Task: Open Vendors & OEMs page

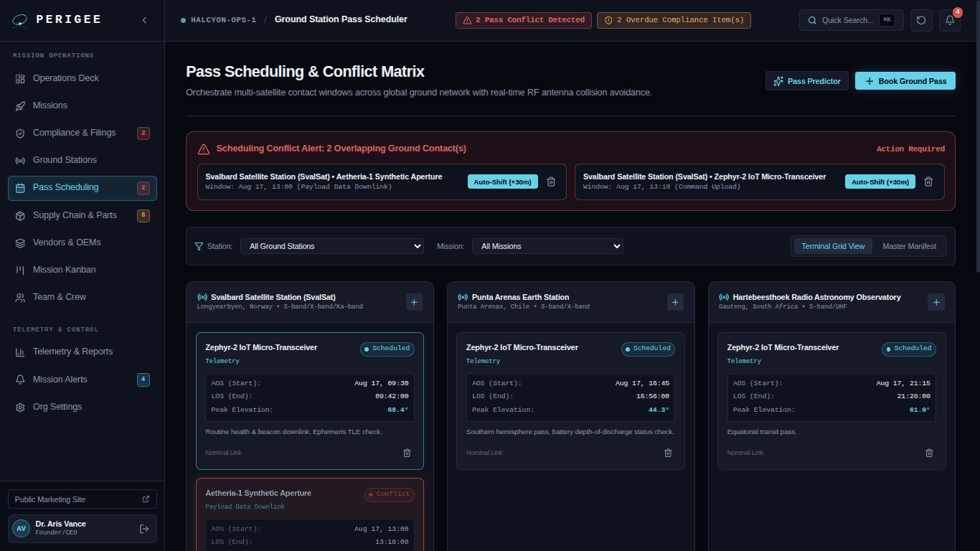Action: pyautogui.click(x=83, y=242)
